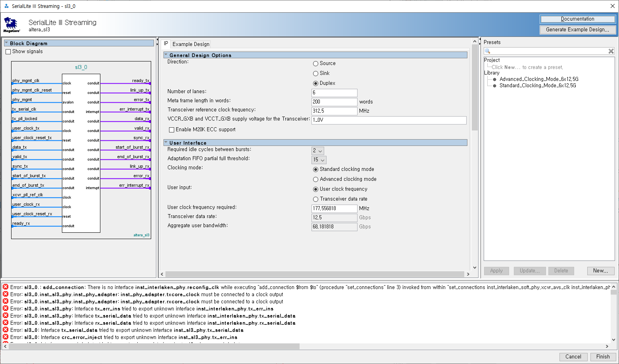This screenshot has width=619, height=364.
Task: Click the sl3_0 block title
Action: pos(81,67)
